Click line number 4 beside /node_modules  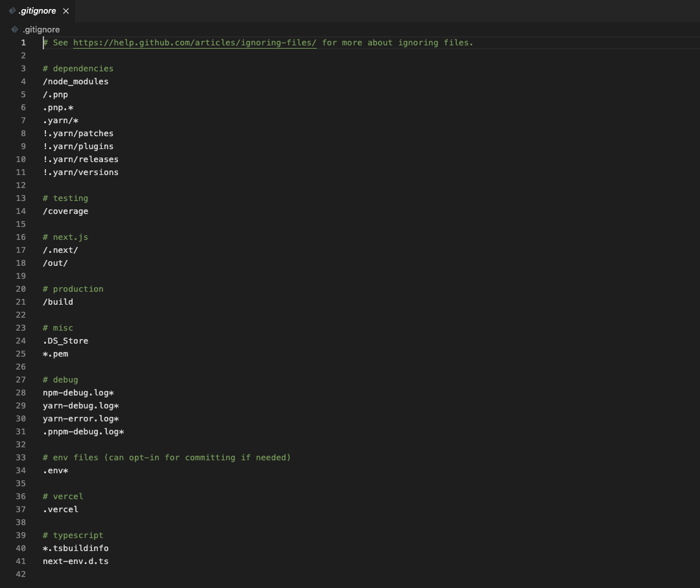pyautogui.click(x=23, y=81)
